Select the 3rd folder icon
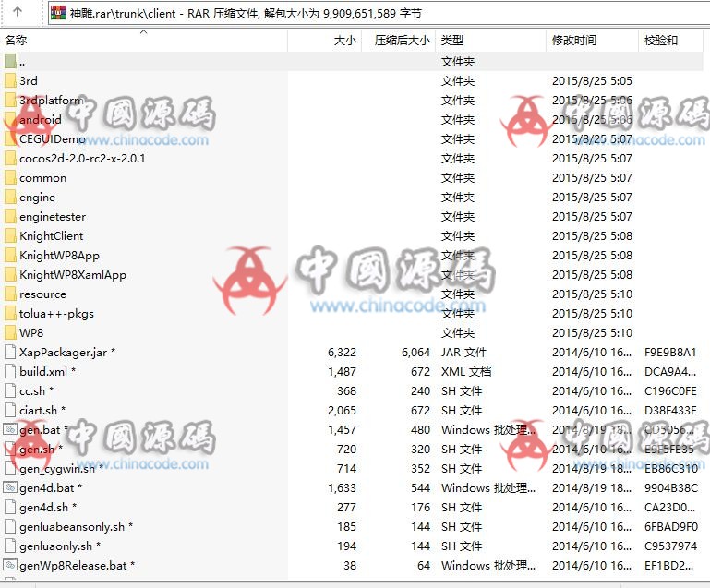This screenshot has height=588, width=710. coord(10,80)
